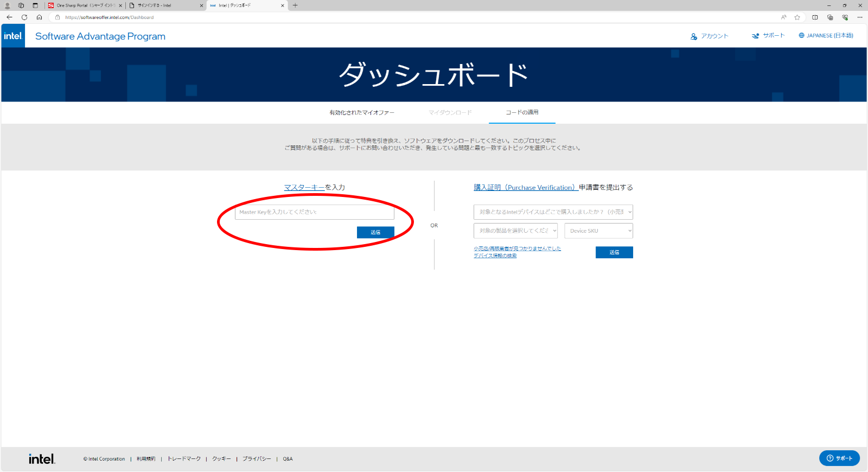Close the Intel ダッシュボード tab

pos(283,5)
